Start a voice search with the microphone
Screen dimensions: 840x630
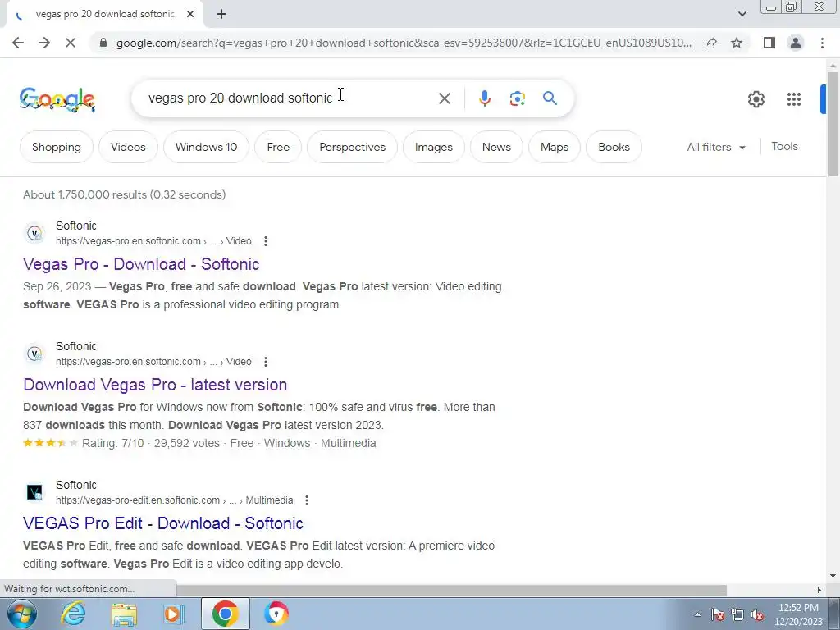484,98
